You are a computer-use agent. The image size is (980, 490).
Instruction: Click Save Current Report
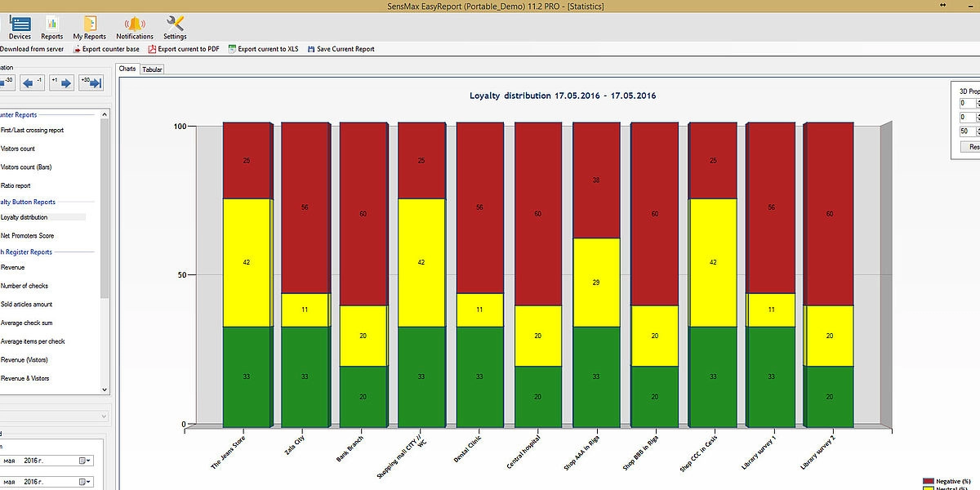coord(341,49)
